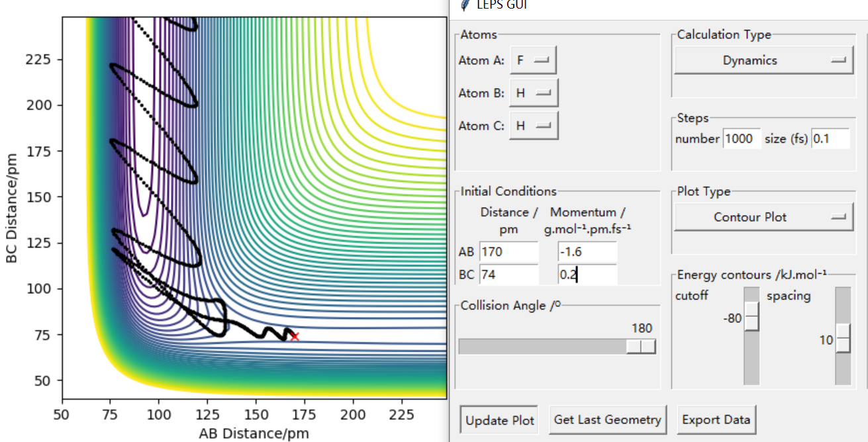This screenshot has width=868, height=442.
Task: Open the Plot Type dropdown set to Contour Plot
Action: pyautogui.click(x=763, y=217)
